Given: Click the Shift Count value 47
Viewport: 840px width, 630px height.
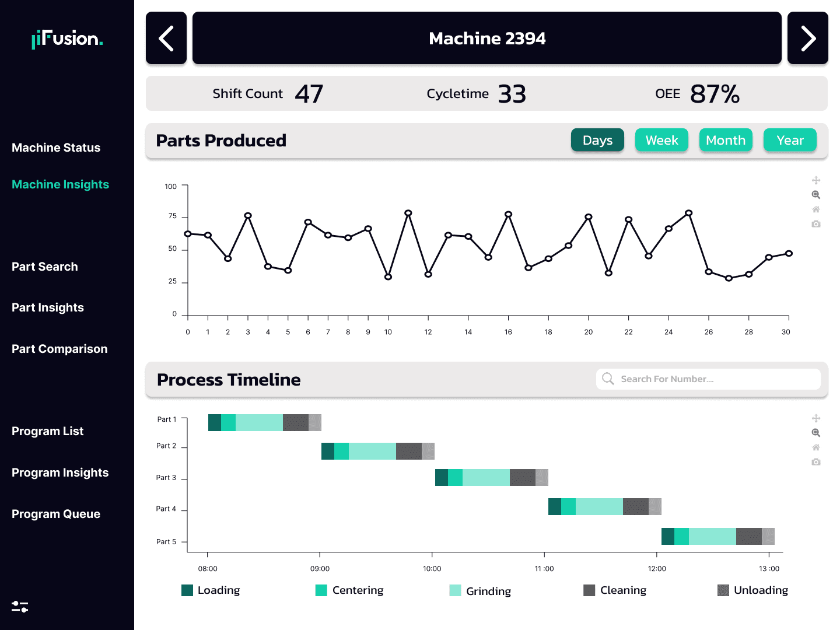Looking at the screenshot, I should 309,94.
